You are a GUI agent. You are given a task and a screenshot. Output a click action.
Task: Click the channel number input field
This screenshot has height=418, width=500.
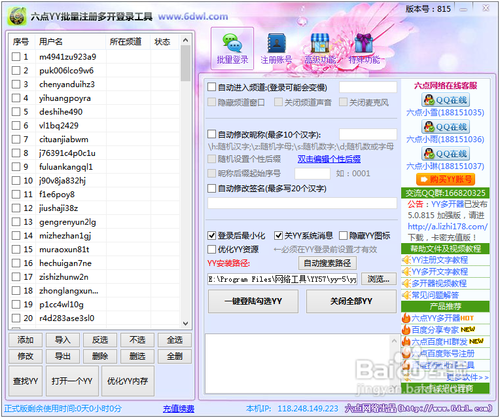(368, 87)
